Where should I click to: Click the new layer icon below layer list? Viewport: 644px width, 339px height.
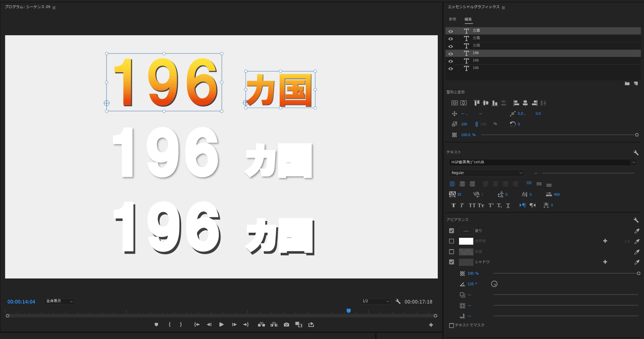point(636,84)
